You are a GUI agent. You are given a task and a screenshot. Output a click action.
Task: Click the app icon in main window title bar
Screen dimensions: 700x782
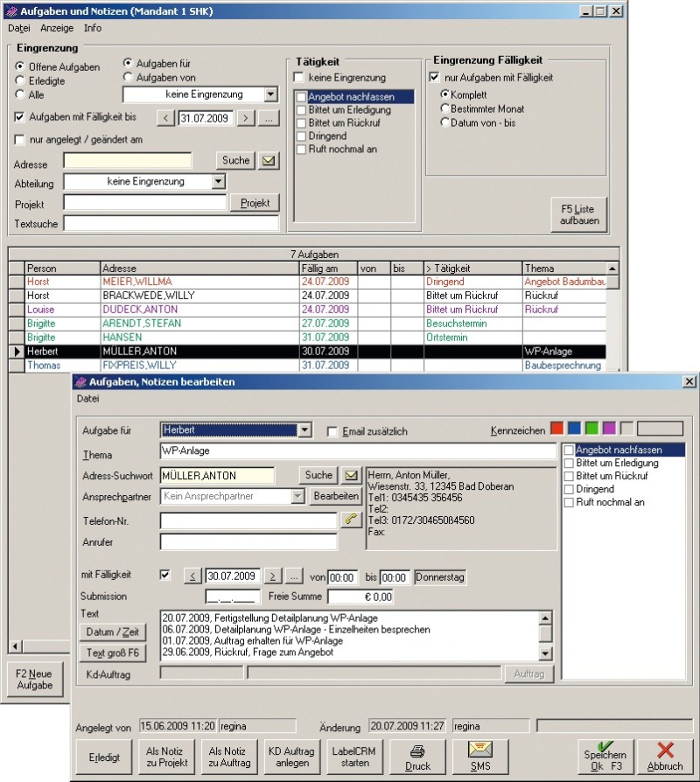point(11,11)
